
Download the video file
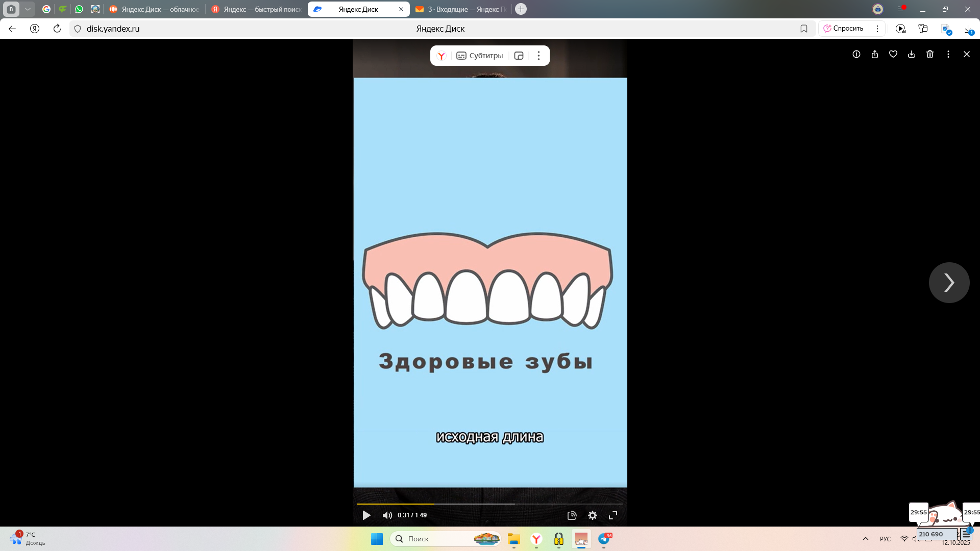pyautogui.click(x=912, y=54)
